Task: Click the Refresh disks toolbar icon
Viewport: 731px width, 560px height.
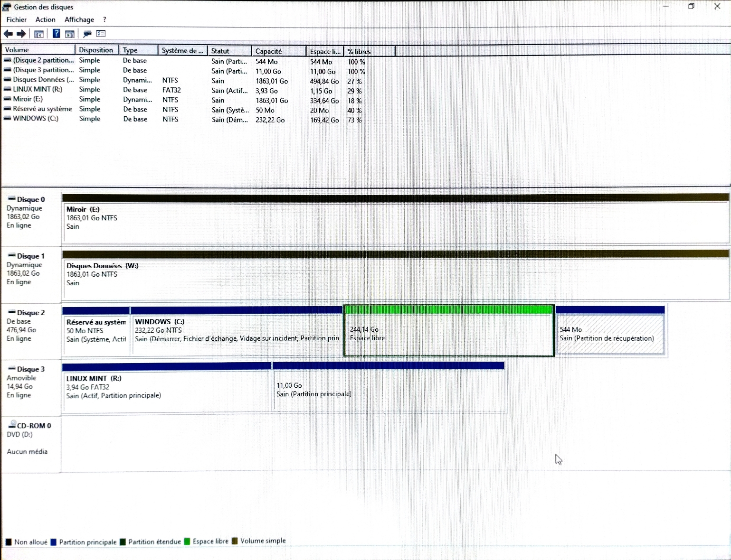Action: 87,34
